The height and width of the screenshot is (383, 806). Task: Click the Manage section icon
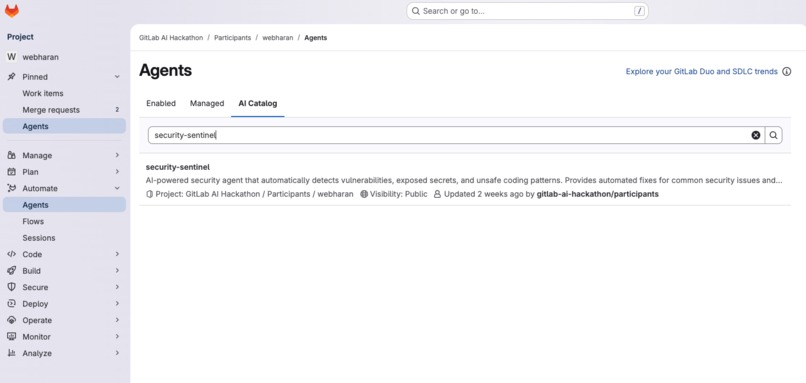point(11,155)
